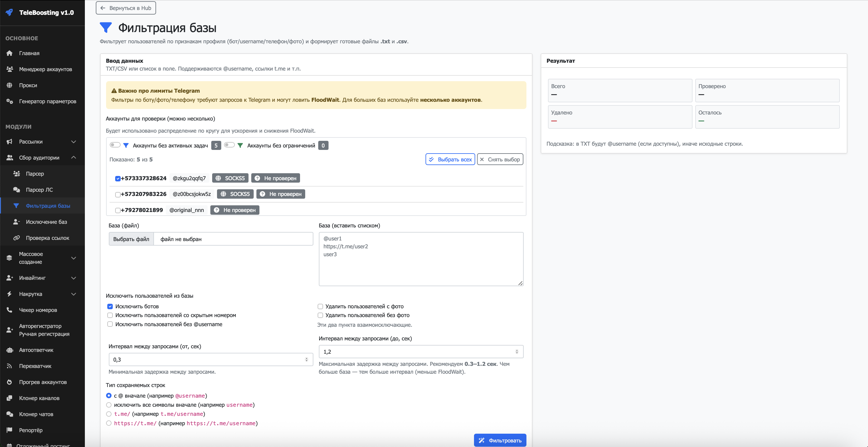Viewport: 868px width, 447px height.
Task: Click the Главная home icon in the sidebar
Action: point(9,53)
